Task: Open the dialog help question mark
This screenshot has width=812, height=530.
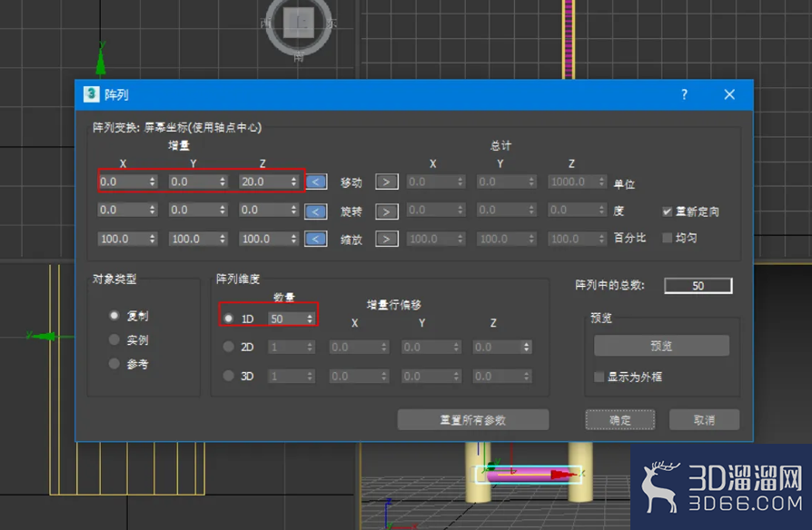Action: (684, 94)
